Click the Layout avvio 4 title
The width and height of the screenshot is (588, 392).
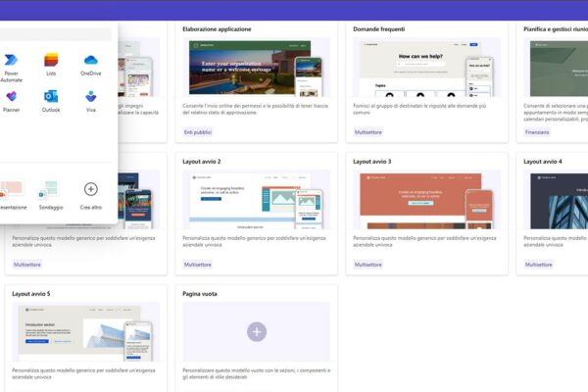tap(543, 162)
